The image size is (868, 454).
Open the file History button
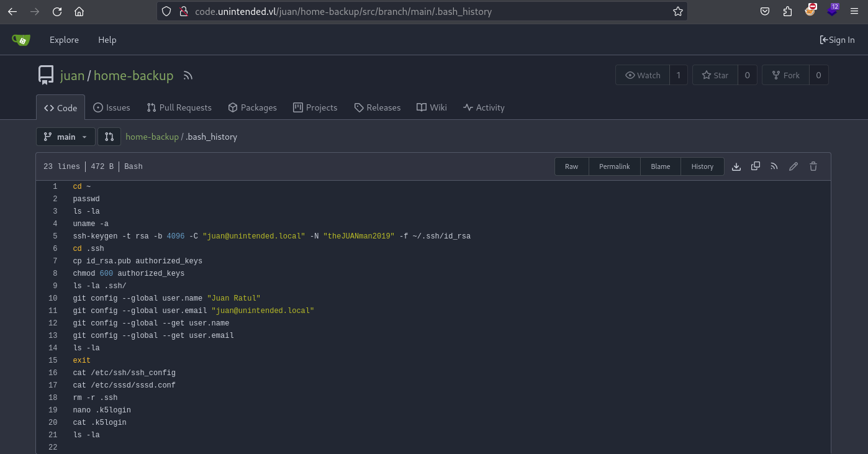coord(702,166)
